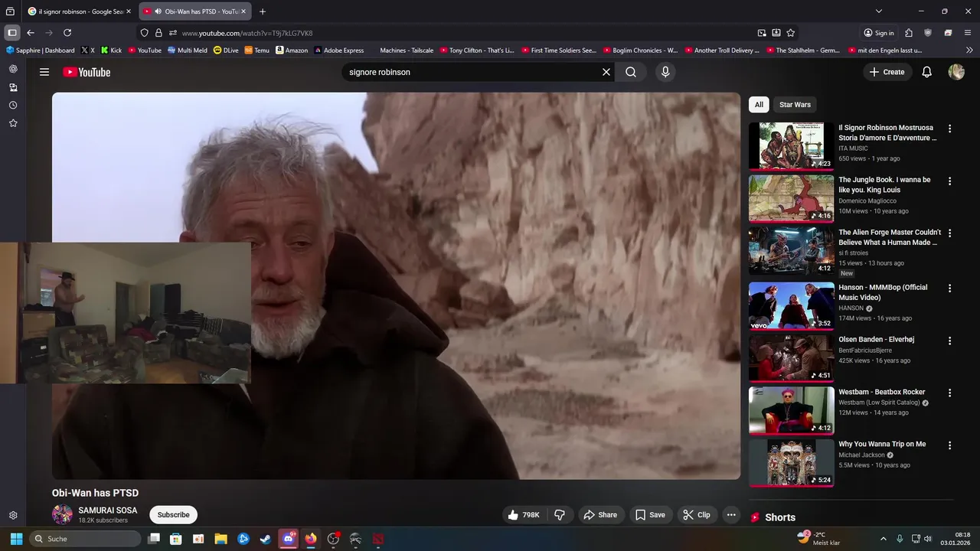The height and width of the screenshot is (551, 980).
Task: Show more bookmarks chevron
Action: (x=969, y=51)
